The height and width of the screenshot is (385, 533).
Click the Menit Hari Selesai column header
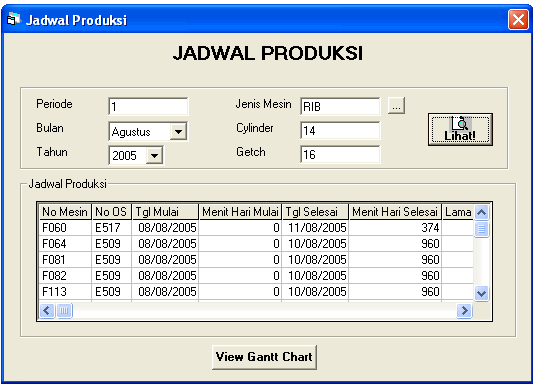pos(395,212)
